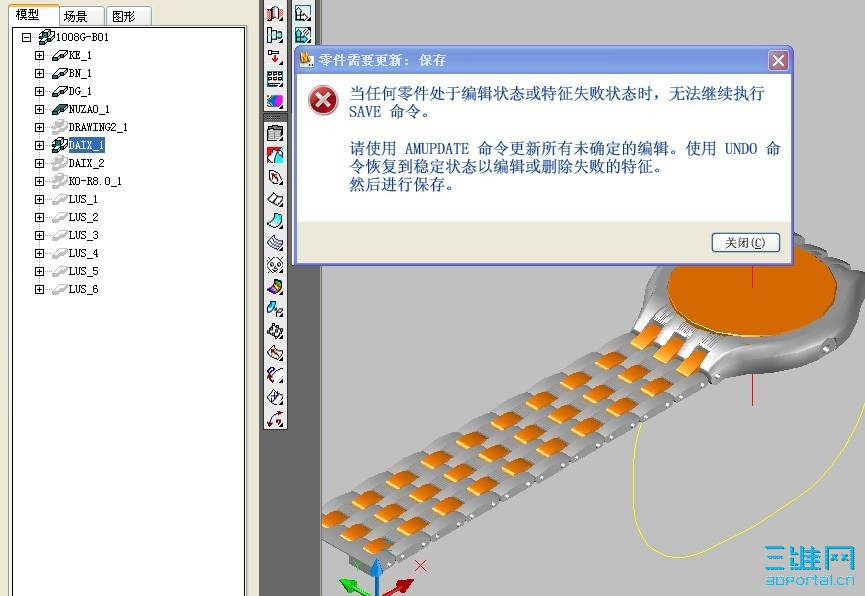865x596 pixels.
Task: Click the clipboard-style toolbar icon below the grip
Action: pos(275,133)
